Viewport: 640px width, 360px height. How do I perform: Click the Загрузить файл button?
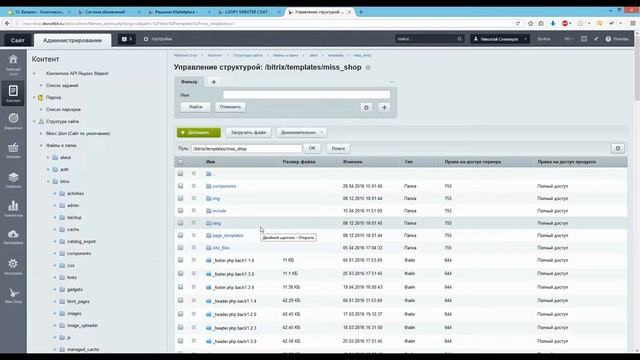tap(248, 133)
